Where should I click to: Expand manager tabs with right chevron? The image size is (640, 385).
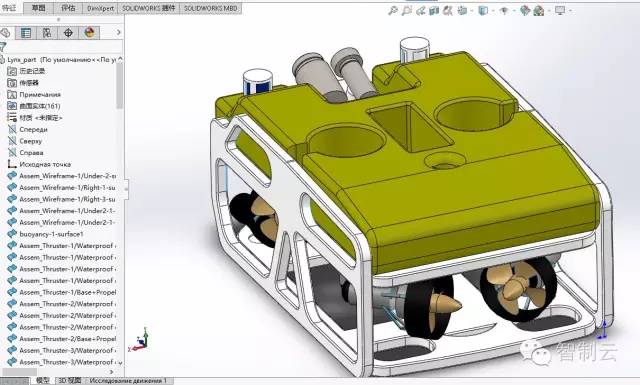119,32
